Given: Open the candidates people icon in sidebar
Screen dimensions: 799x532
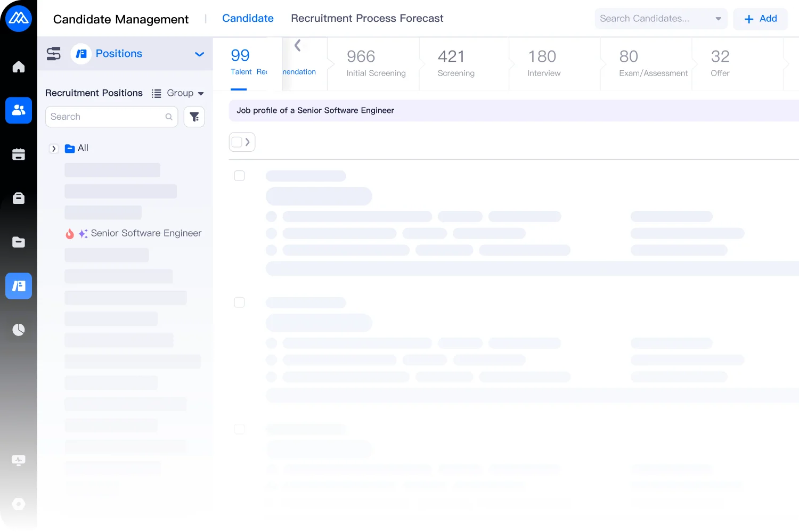Looking at the screenshot, I should click(x=19, y=110).
